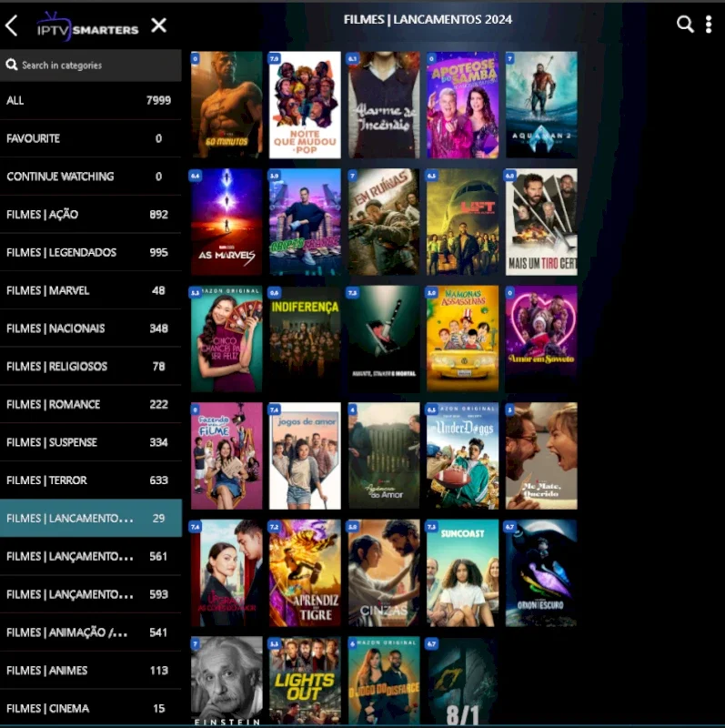Open the FAVOURITE category
The height and width of the screenshot is (728, 725).
(90, 138)
